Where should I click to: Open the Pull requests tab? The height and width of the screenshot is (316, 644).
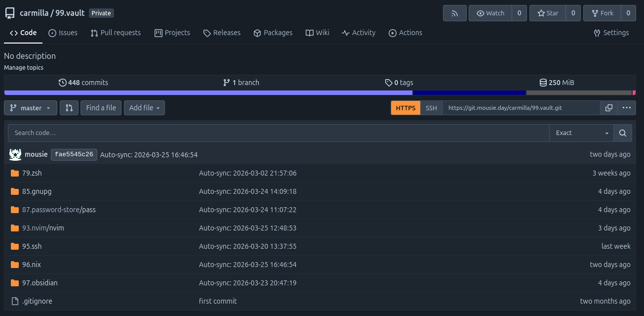tap(116, 33)
